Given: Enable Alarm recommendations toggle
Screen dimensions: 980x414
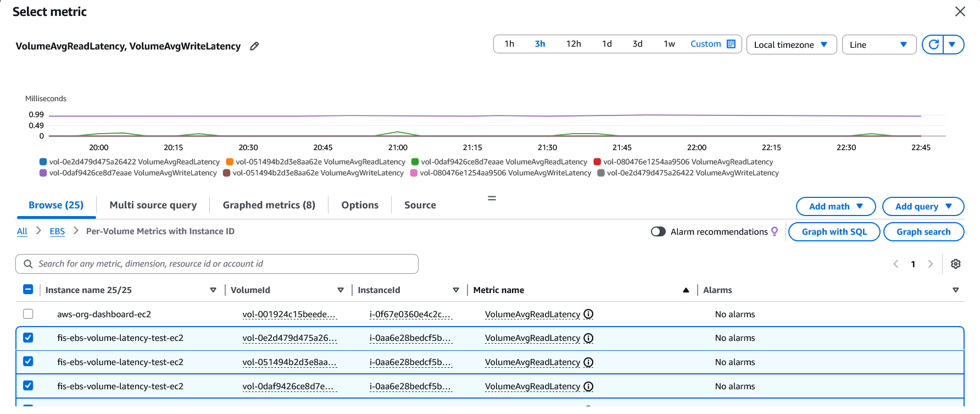Looking at the screenshot, I should coord(658,231).
